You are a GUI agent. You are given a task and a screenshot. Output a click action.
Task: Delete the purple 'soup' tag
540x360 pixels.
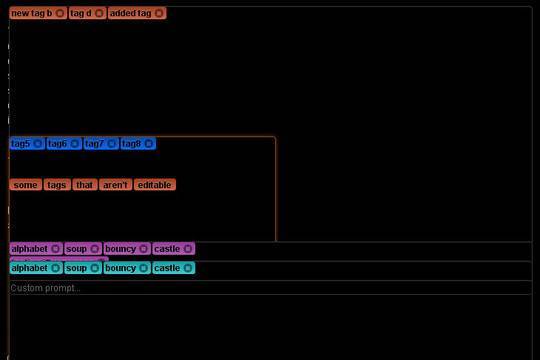point(95,248)
